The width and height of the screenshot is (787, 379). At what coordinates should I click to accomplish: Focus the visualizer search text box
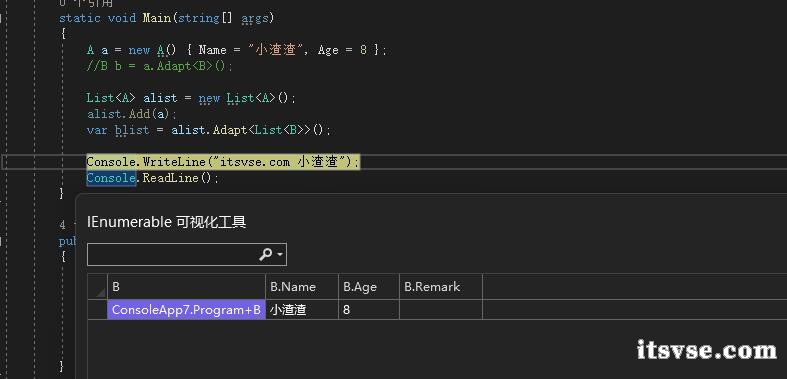(172, 255)
